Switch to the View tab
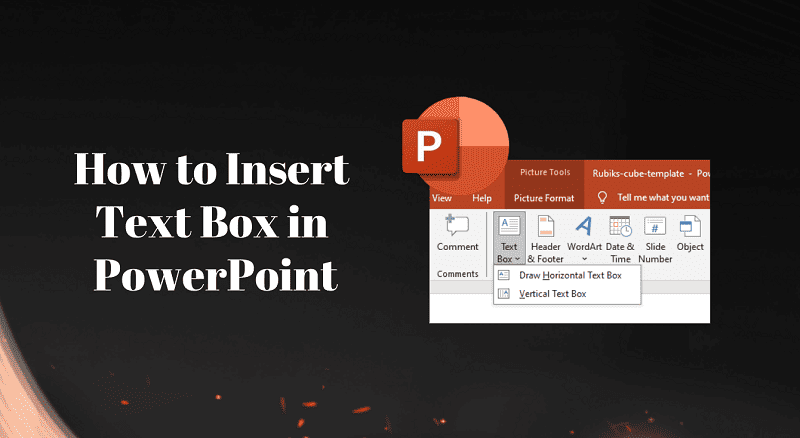 coord(441,198)
